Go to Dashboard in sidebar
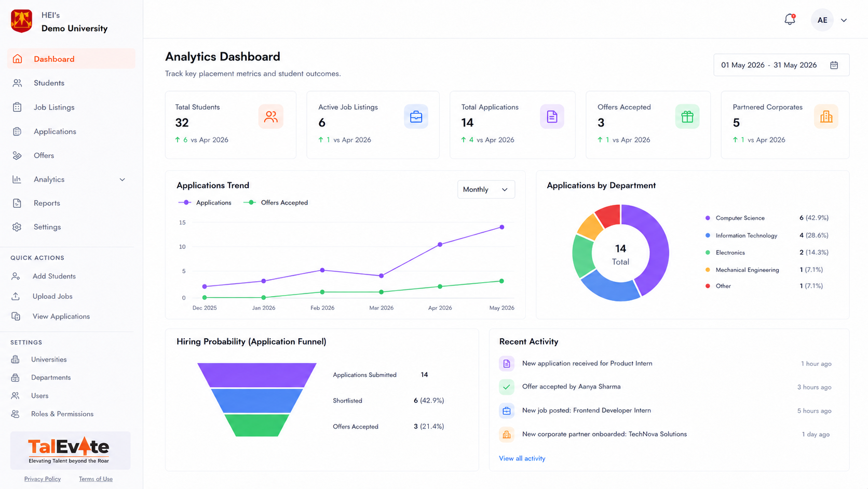The image size is (868, 489). tap(71, 59)
